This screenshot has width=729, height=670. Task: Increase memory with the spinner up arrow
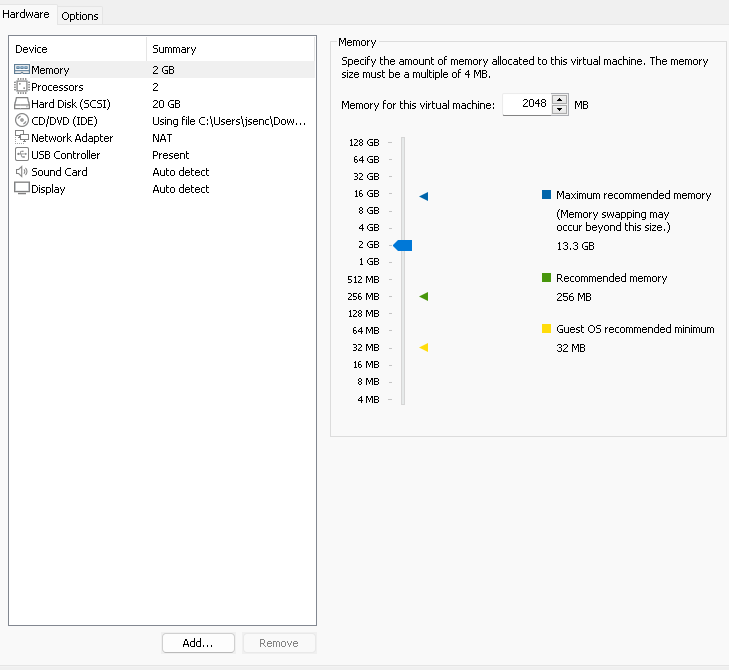click(x=560, y=100)
